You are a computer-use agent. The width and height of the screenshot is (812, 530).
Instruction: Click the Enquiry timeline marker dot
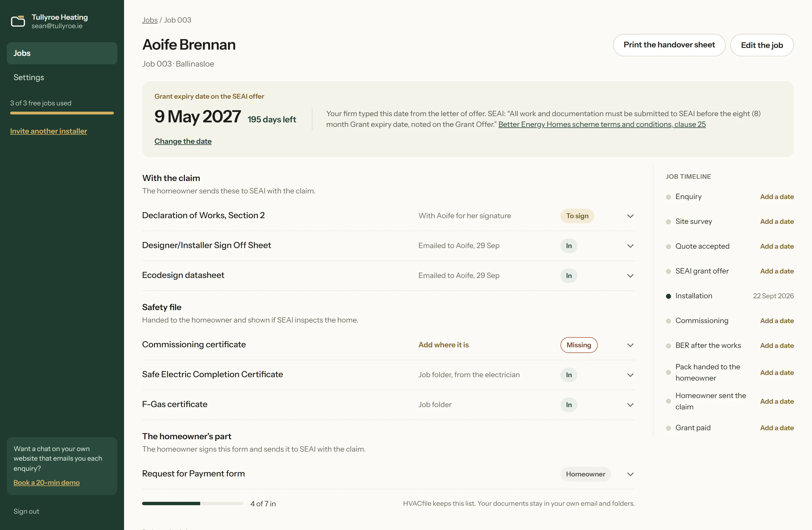pos(668,197)
